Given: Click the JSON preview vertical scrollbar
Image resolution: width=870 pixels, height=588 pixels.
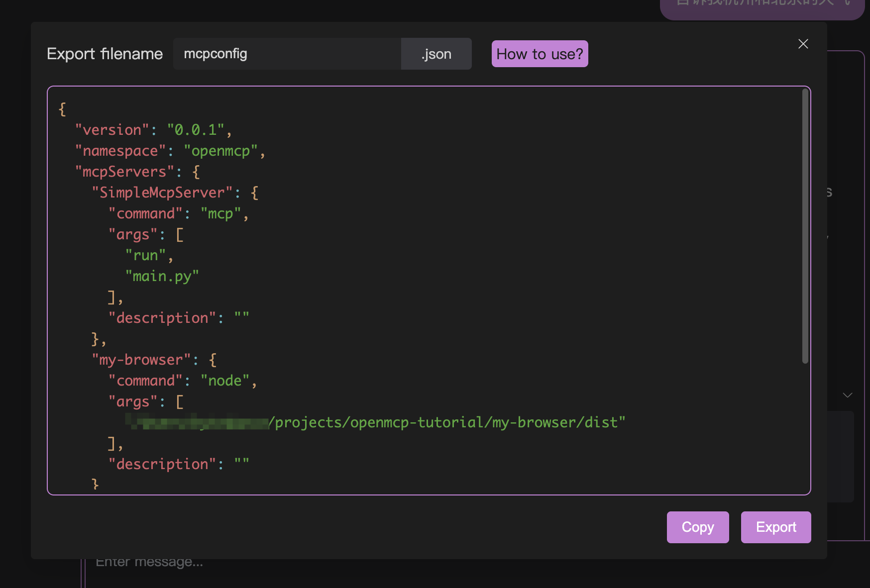Looking at the screenshot, I should coord(805,226).
